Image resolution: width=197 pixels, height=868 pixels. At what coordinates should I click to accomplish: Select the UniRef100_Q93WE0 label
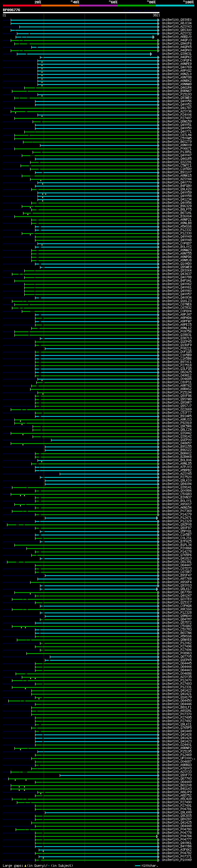point(177,98)
